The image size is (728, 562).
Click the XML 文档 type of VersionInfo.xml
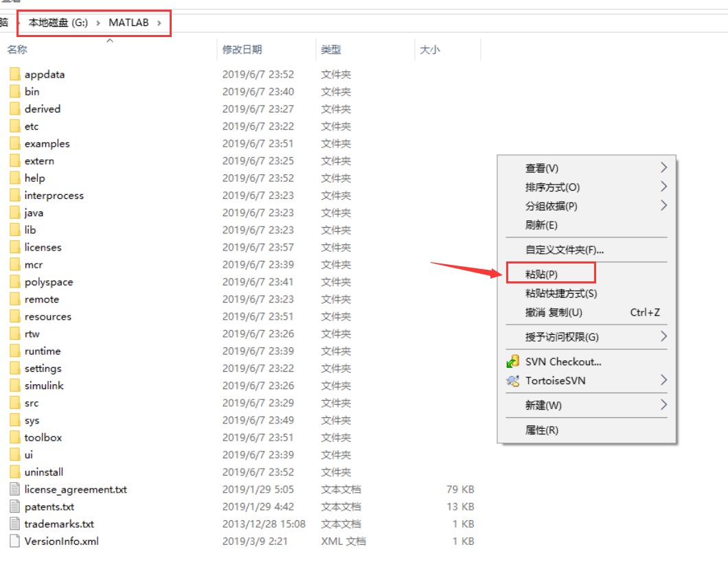pos(343,541)
